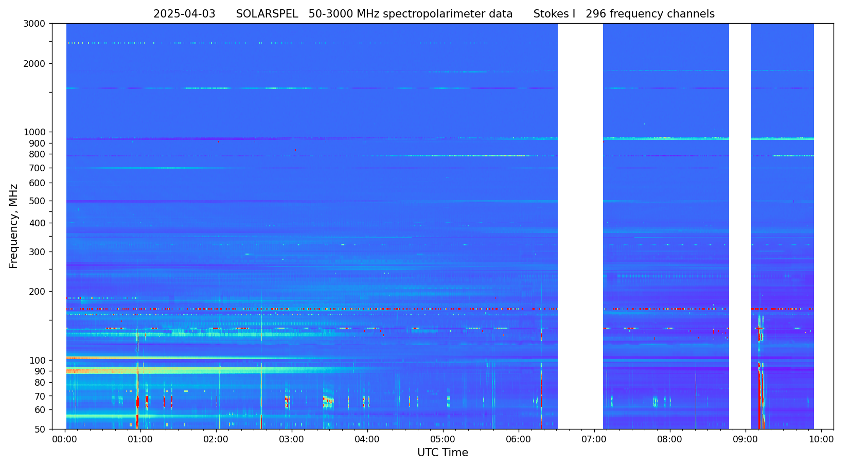Click the "UTC Time" axis title
Screen dimensions: 868x466
point(442,453)
